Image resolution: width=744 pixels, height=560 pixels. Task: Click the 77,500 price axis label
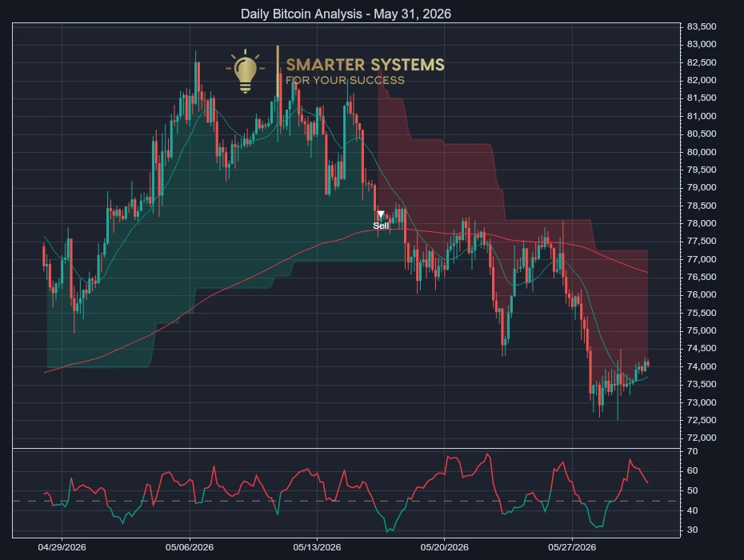point(702,241)
